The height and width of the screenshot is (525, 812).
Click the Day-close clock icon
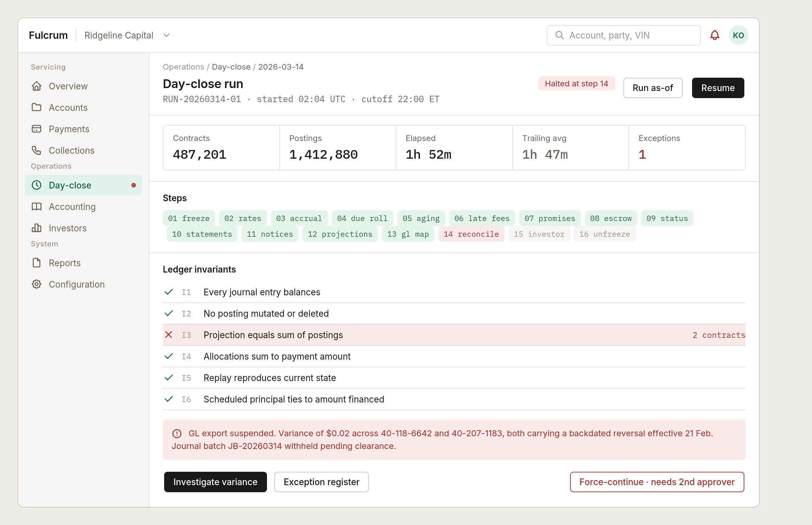pyautogui.click(x=37, y=185)
